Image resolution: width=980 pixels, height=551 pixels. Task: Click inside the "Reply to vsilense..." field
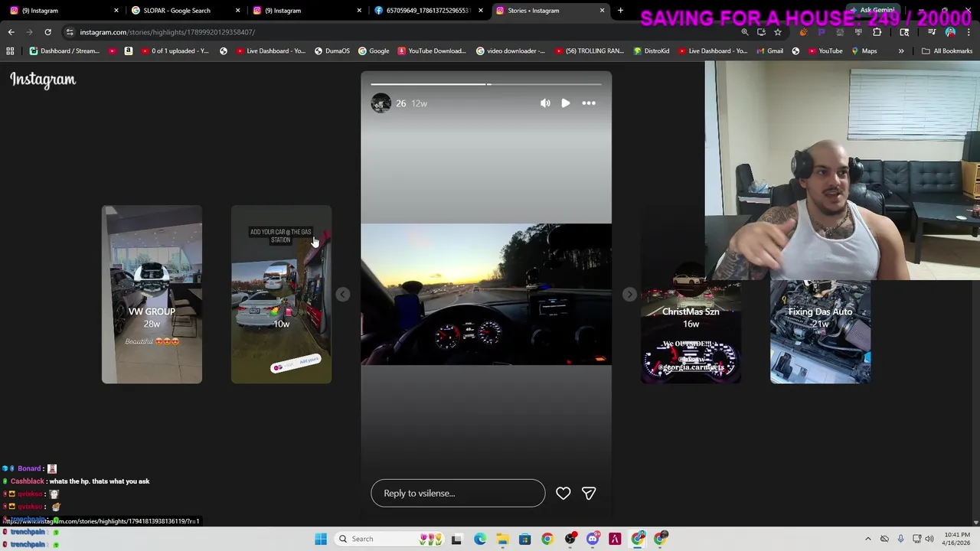458,494
